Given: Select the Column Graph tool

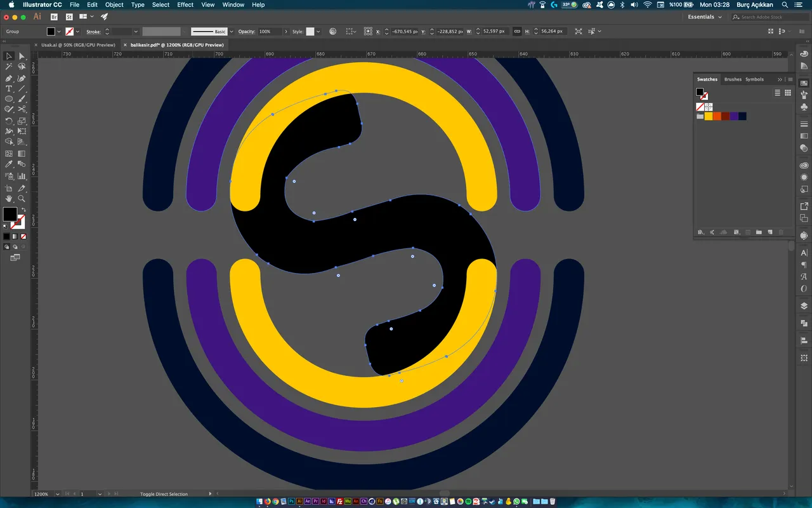Looking at the screenshot, I should click(x=22, y=176).
